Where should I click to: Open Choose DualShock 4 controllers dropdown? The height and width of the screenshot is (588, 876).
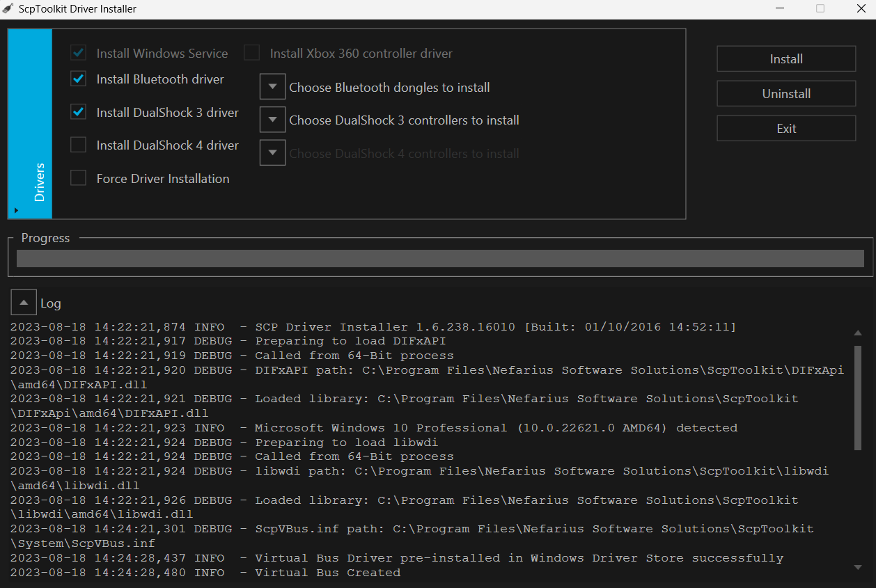pos(272,153)
